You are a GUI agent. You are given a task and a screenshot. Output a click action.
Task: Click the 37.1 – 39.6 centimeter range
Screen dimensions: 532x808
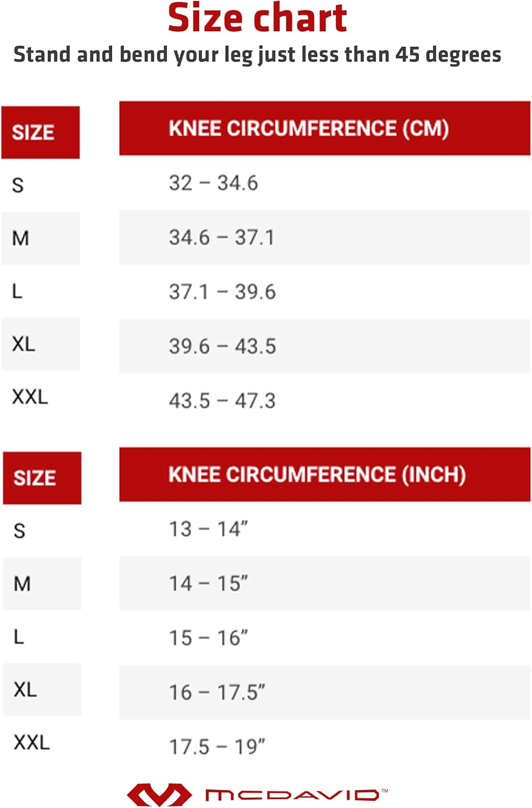[x=222, y=292]
